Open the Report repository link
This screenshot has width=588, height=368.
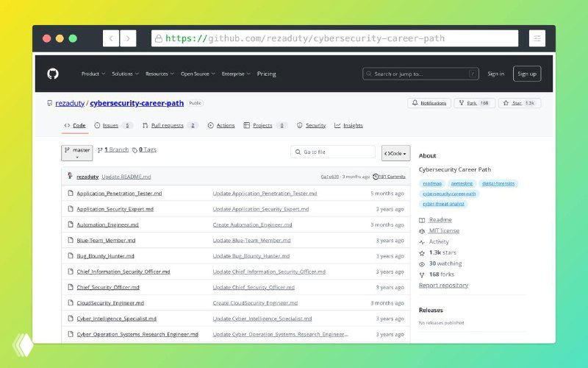tap(443, 286)
